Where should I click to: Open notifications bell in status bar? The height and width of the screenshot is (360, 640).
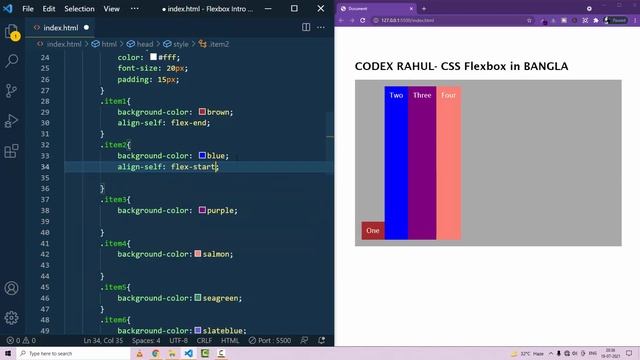point(322,340)
